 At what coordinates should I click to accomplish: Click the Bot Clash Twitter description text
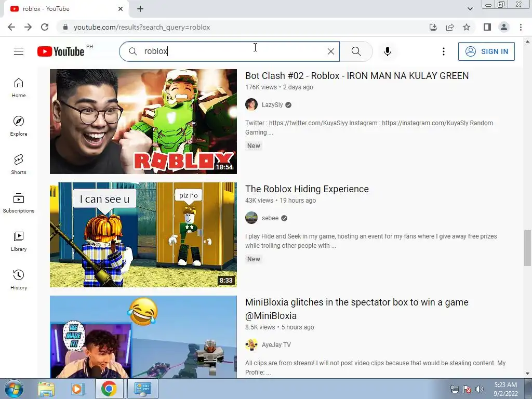pos(369,128)
